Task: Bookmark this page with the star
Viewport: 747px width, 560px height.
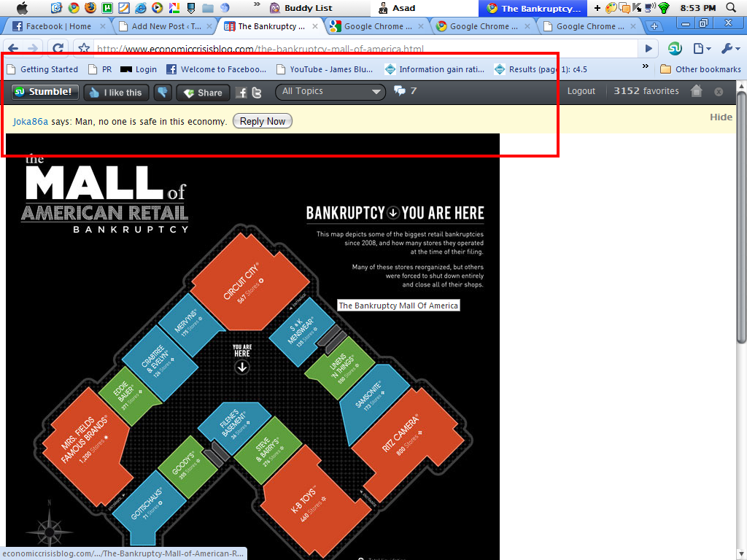Action: coord(84,48)
